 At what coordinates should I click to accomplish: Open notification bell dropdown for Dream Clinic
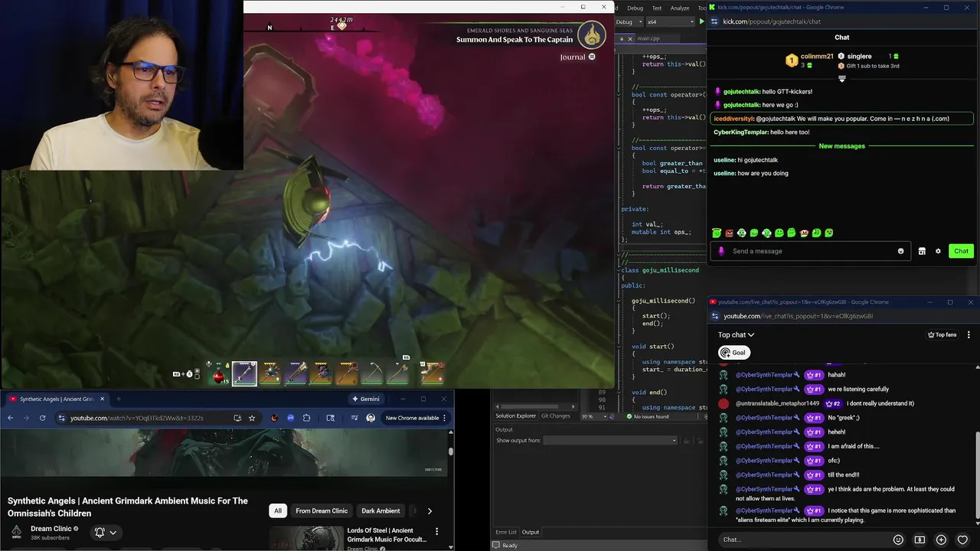click(106, 532)
